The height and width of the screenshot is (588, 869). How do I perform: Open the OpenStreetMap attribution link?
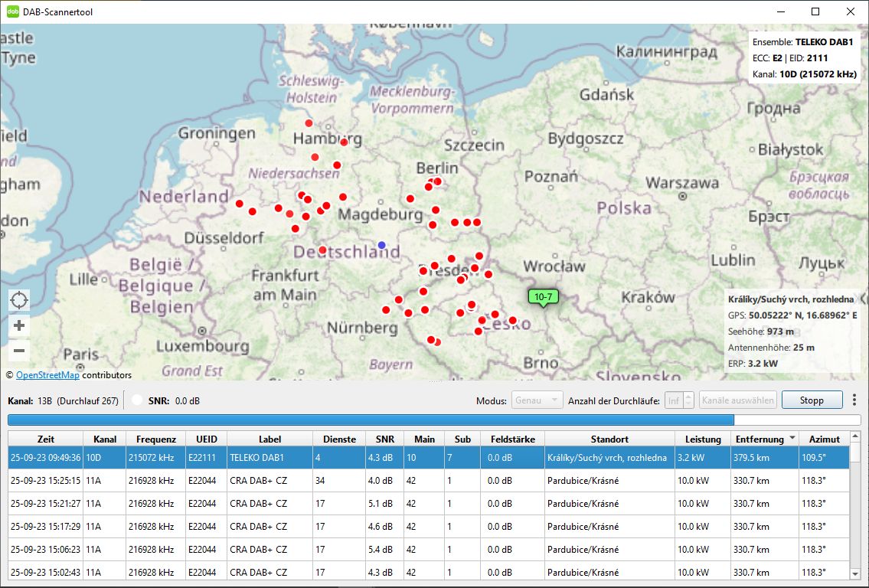point(47,375)
